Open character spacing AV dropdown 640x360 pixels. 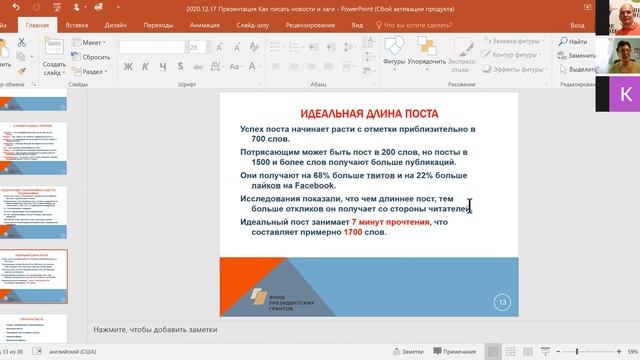pos(216,66)
